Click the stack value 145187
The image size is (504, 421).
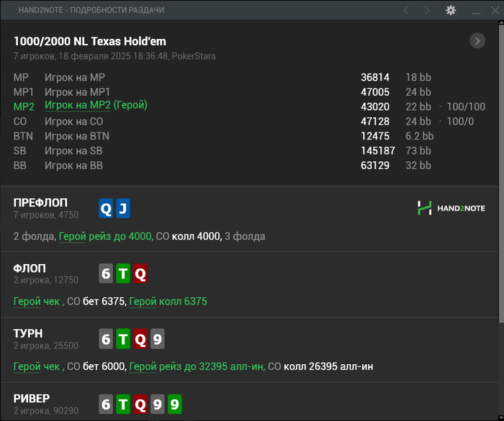coord(378,151)
